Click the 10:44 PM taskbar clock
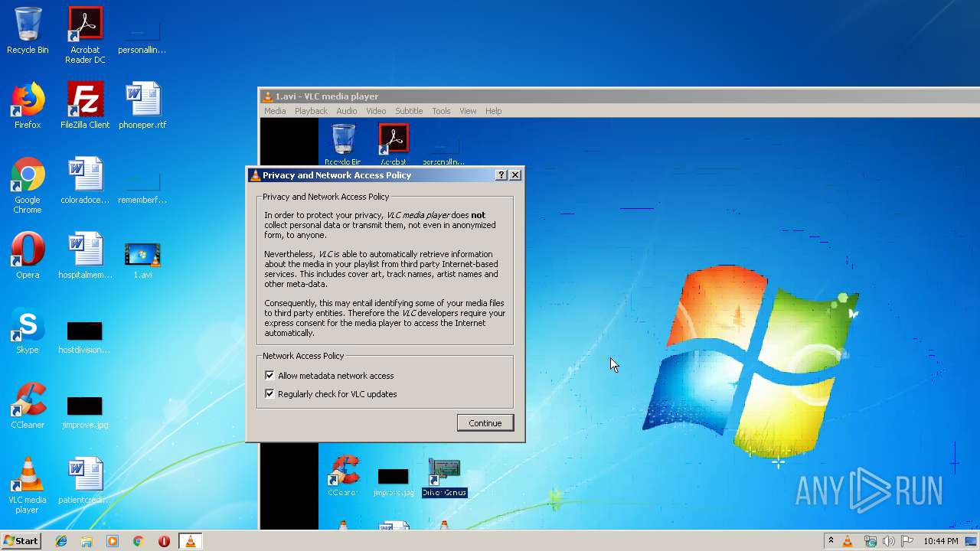Screen dimensions: 980x551 click(x=940, y=541)
